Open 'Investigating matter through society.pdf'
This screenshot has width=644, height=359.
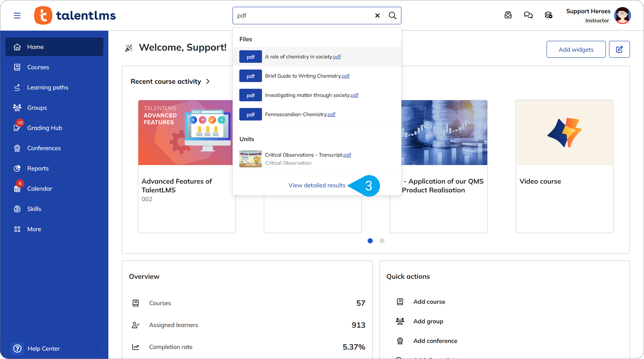[317, 95]
